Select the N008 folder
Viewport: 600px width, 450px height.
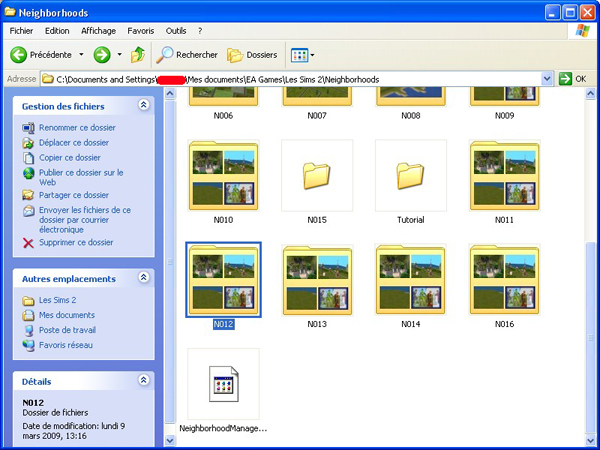[x=411, y=97]
